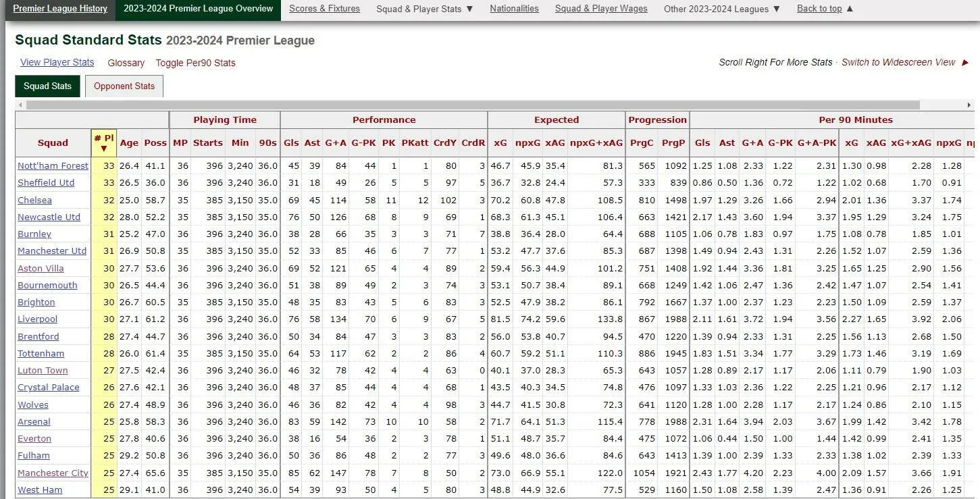Select the Squad Stats tab
980x499 pixels.
[47, 86]
